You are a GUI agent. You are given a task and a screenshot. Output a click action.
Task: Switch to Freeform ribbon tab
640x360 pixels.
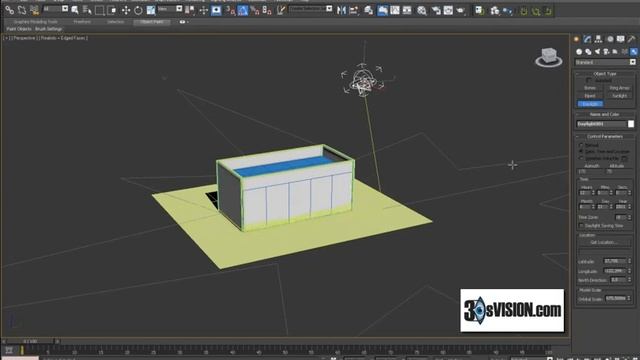tap(82, 22)
